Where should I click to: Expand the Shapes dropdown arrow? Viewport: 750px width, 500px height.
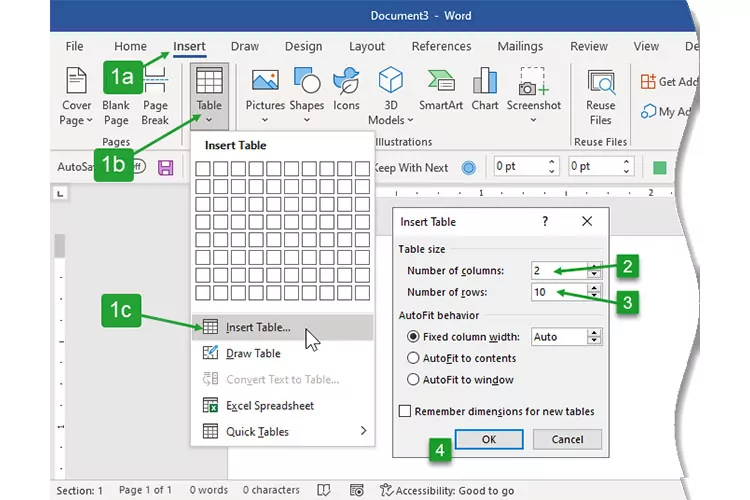coord(307,120)
